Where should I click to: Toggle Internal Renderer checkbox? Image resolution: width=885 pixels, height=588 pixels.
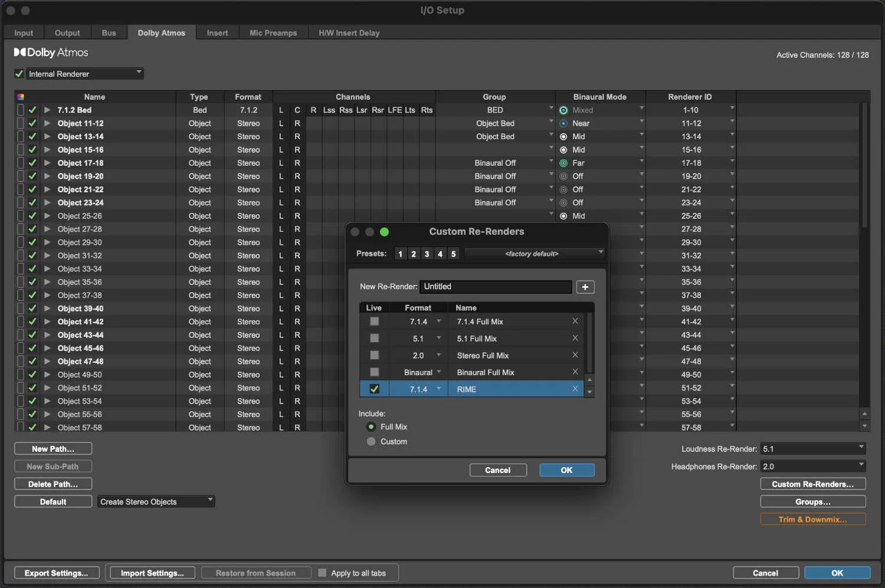[19, 74]
